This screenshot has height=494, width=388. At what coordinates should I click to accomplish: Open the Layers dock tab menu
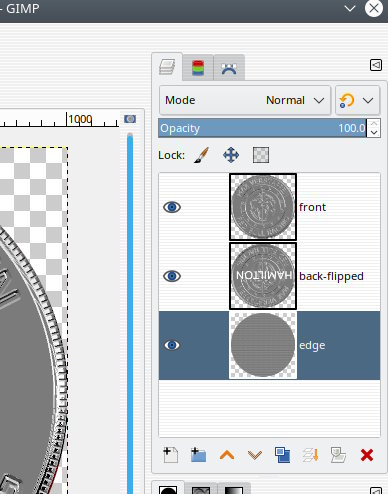coord(376,65)
